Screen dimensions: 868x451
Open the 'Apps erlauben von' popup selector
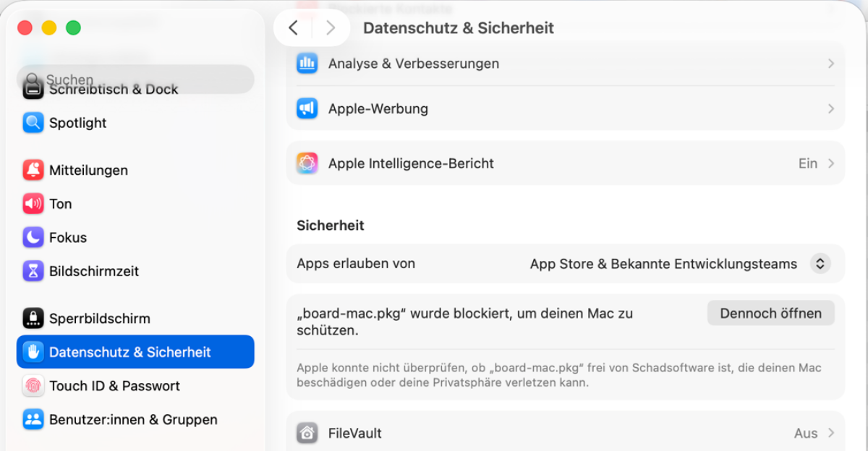click(820, 264)
